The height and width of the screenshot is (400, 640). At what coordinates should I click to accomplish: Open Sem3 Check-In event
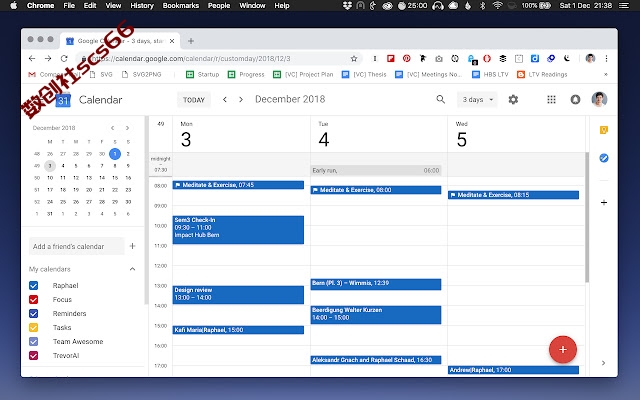[x=238, y=230]
